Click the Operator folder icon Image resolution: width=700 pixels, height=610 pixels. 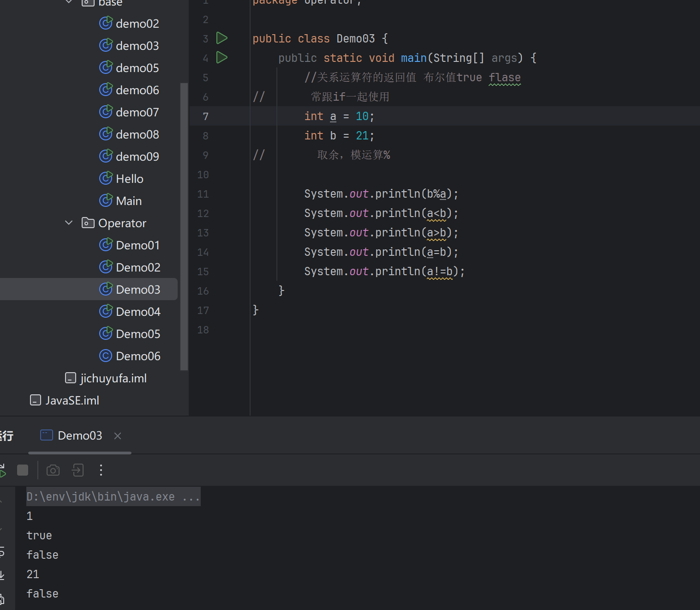coord(88,223)
